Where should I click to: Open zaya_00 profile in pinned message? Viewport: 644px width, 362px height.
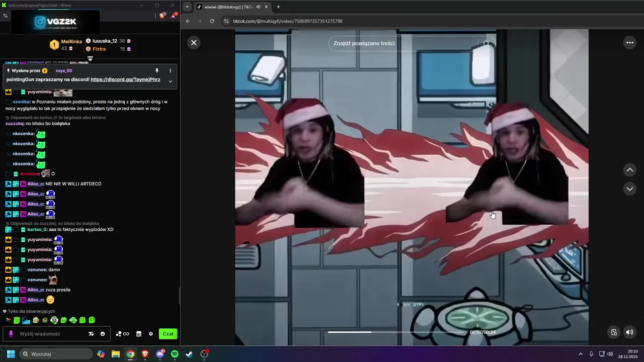click(63, 71)
